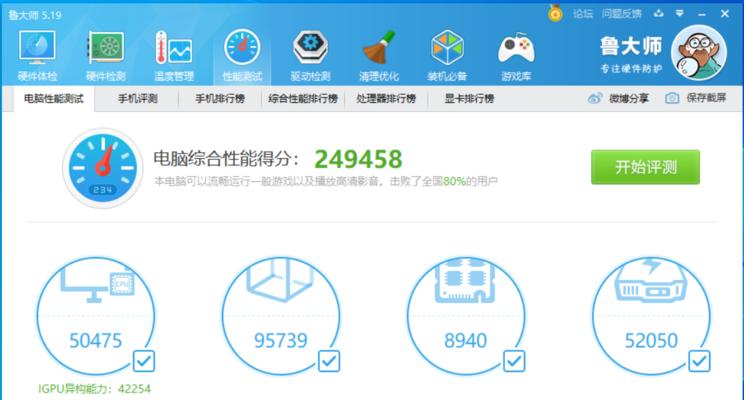Click the gold medal icon in title bar

coord(555,13)
